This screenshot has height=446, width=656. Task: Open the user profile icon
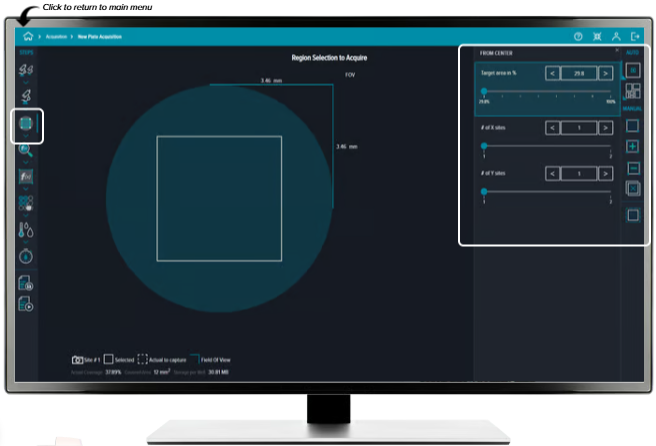(616, 37)
